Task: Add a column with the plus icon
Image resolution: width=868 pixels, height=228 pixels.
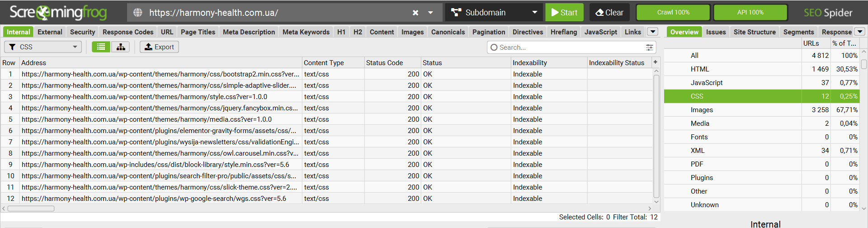Action: [655, 62]
